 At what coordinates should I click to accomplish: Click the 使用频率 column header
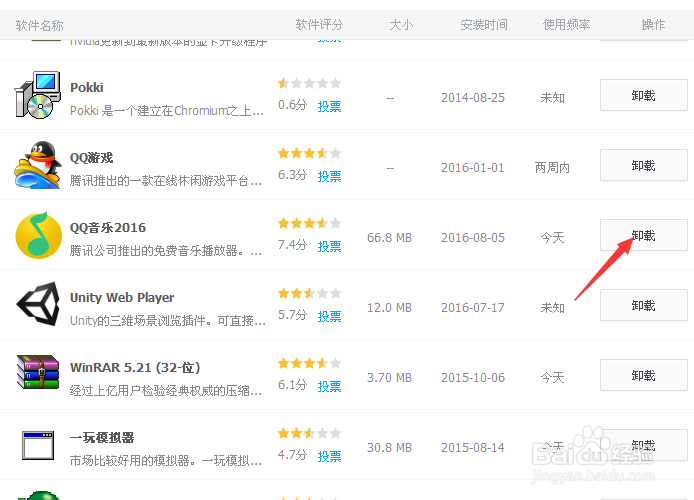[x=566, y=24]
